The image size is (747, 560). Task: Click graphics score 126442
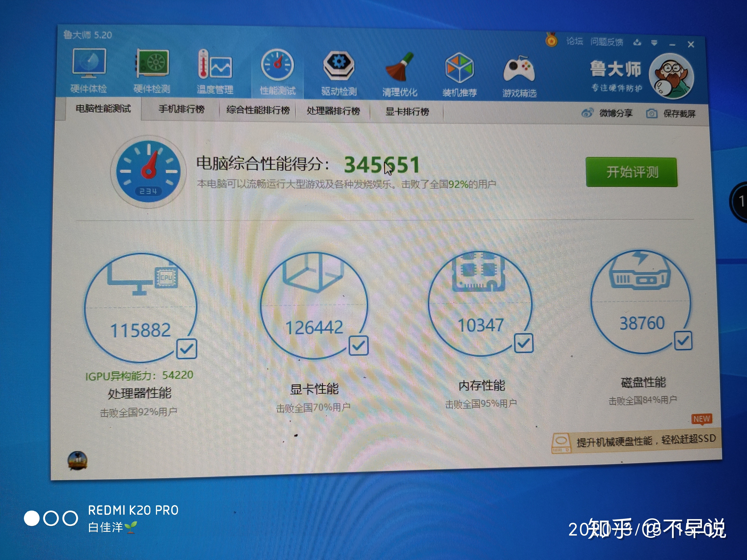click(x=314, y=327)
